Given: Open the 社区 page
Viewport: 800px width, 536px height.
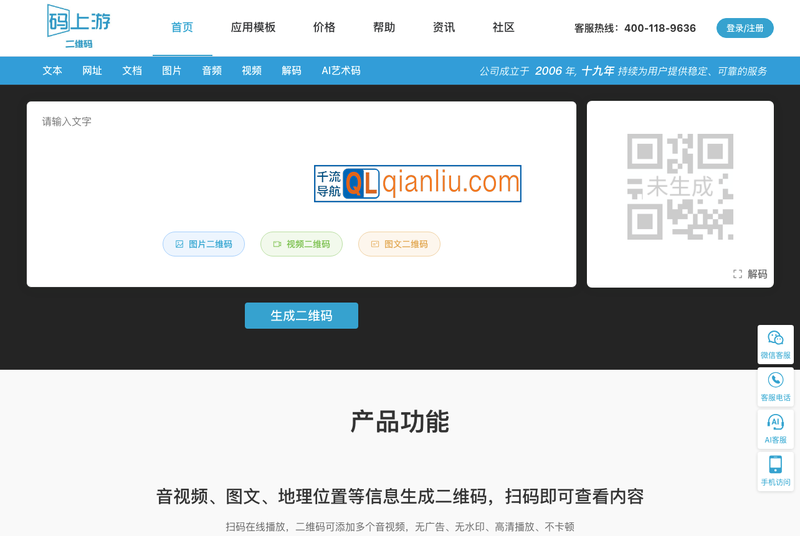Looking at the screenshot, I should [503, 28].
